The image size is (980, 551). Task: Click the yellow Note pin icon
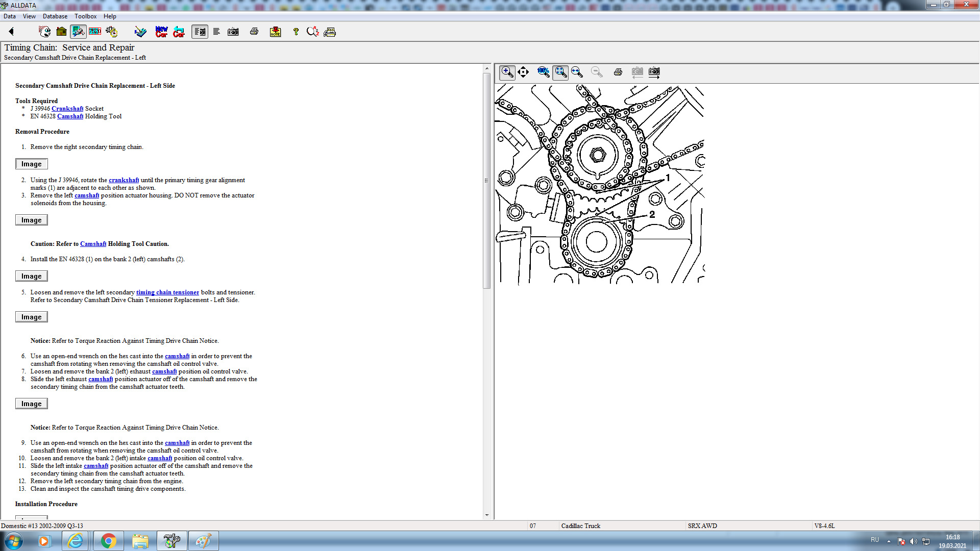[275, 32]
